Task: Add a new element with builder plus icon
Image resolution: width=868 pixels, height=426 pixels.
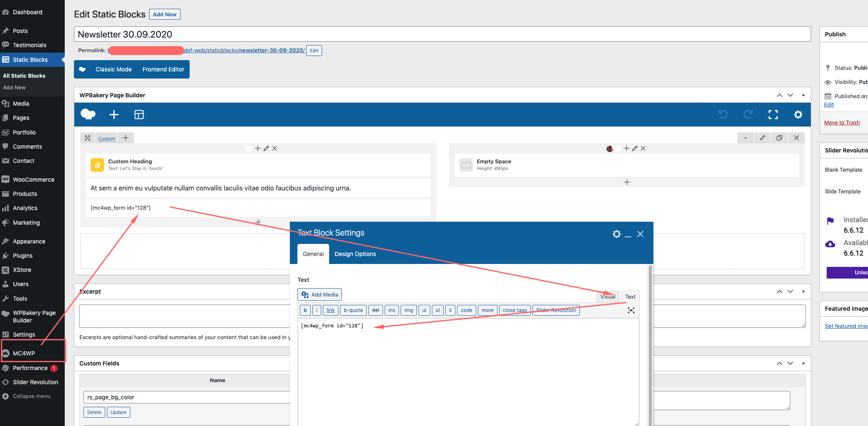Action: coord(114,114)
